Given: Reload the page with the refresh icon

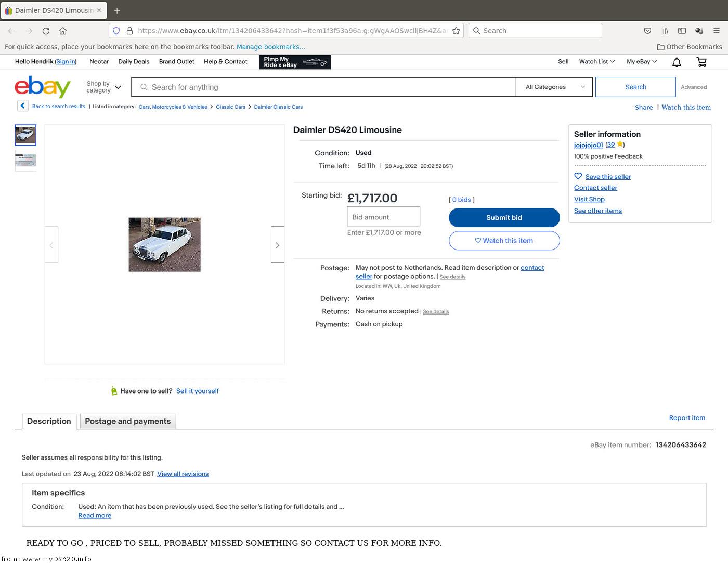Looking at the screenshot, I should click(x=46, y=31).
